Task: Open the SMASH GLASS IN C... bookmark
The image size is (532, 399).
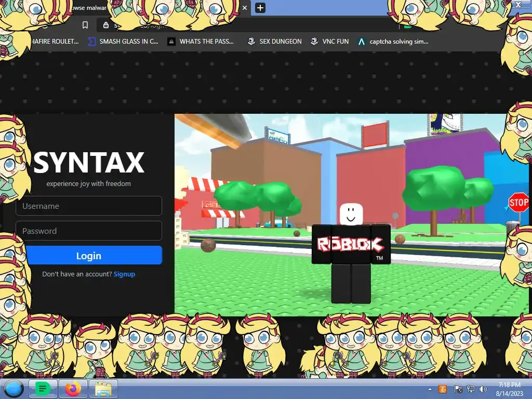Action: [123, 42]
